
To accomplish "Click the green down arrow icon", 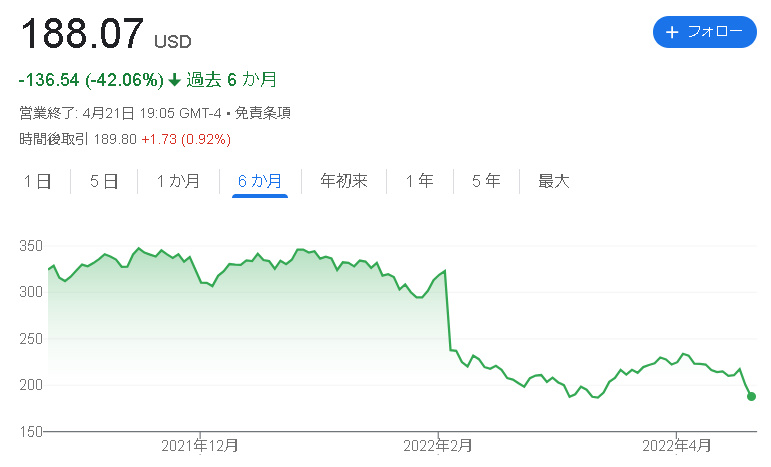I will pyautogui.click(x=175, y=80).
